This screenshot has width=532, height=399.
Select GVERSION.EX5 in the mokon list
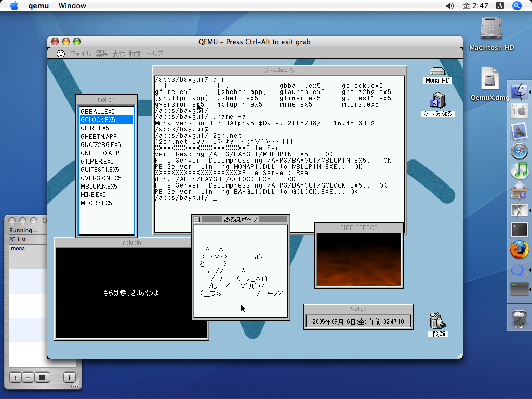106,178
